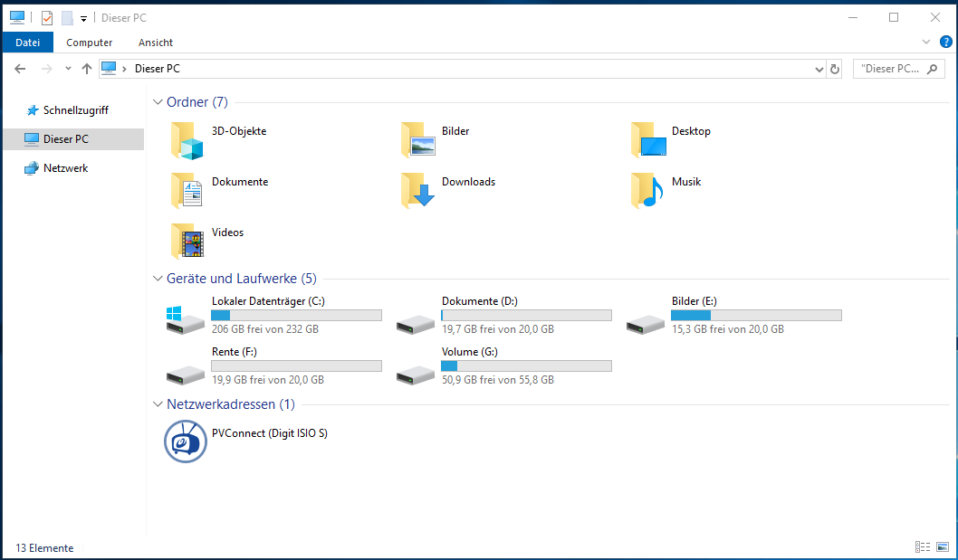The width and height of the screenshot is (958, 560).
Task: Open the Dokumente folder icon
Action: (x=187, y=191)
